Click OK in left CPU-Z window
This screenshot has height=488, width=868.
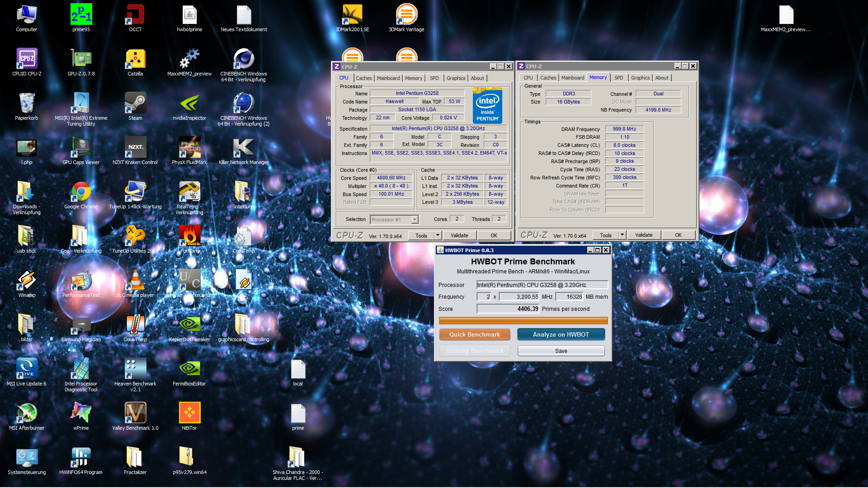[x=494, y=235]
